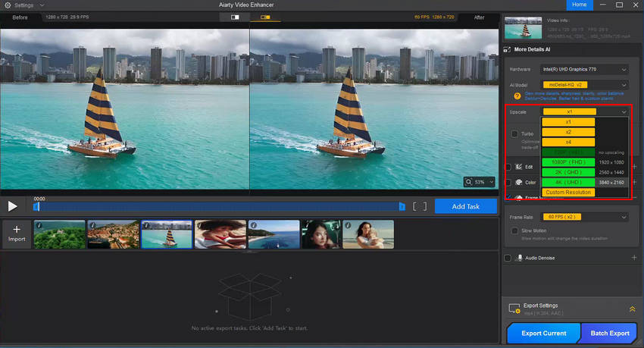Expand the Edit section plus icon
This screenshot has width=644, height=348.
[x=635, y=166]
